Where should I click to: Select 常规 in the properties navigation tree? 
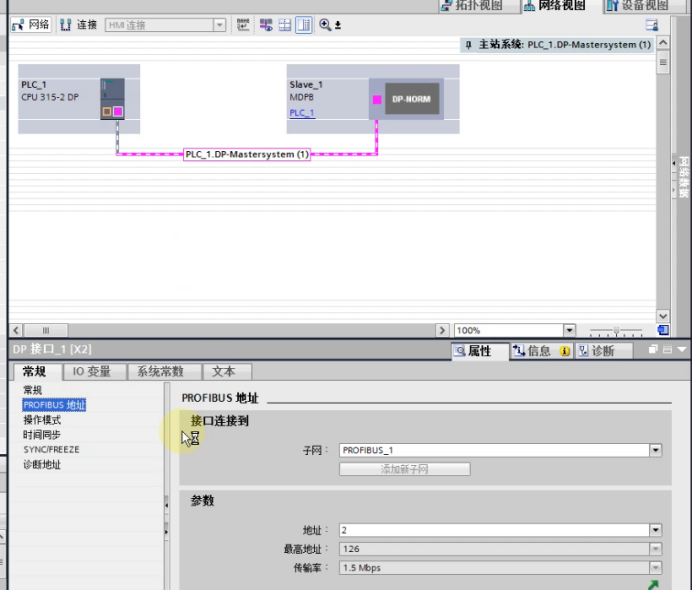coord(33,390)
